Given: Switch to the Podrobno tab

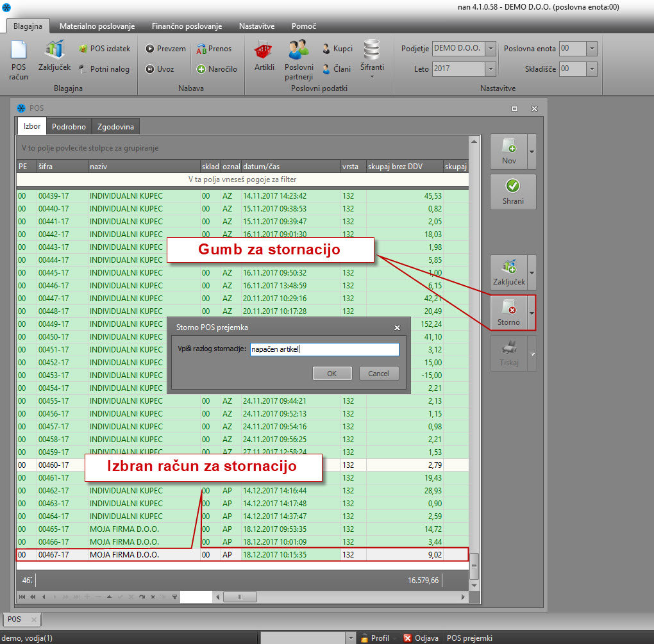Looking at the screenshot, I should click(x=69, y=127).
